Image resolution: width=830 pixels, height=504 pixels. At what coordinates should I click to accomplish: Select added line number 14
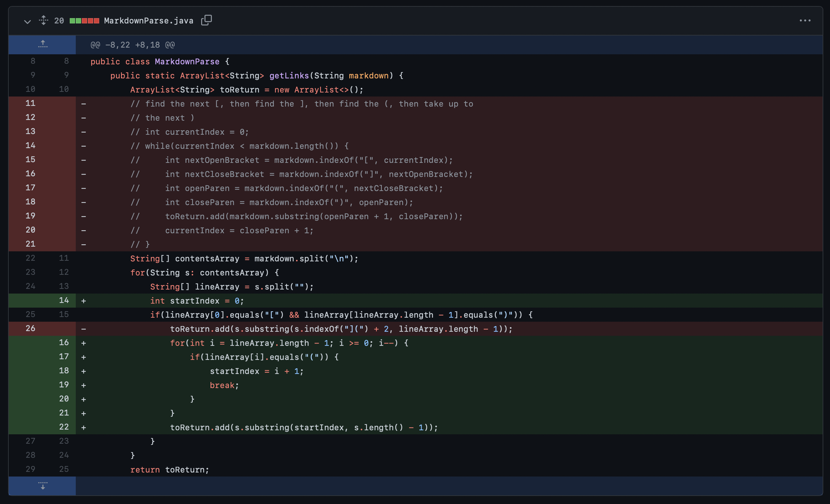pos(64,300)
